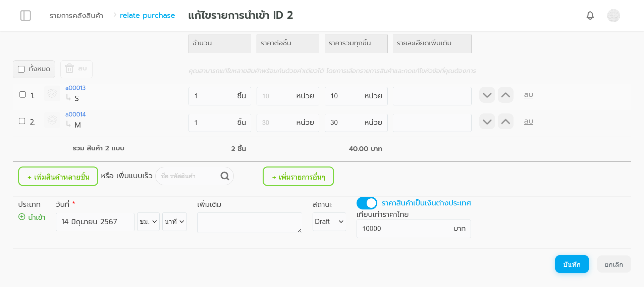Move item a00013 down with arrow
This screenshot has height=287, width=644.
click(x=487, y=95)
